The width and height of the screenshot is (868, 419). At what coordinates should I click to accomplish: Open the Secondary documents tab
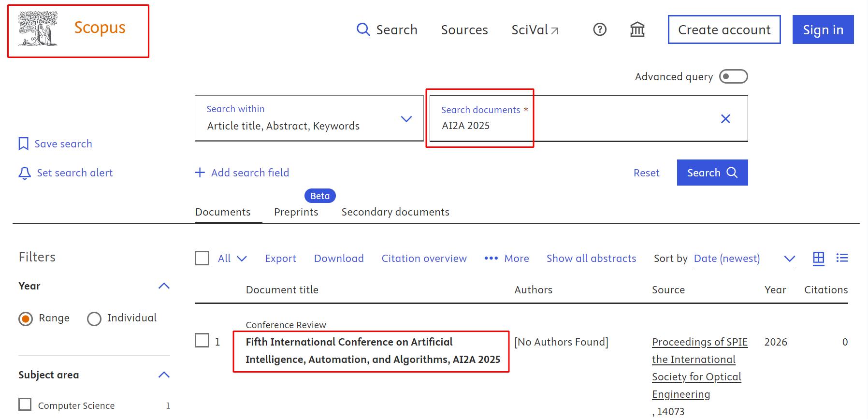395,212
